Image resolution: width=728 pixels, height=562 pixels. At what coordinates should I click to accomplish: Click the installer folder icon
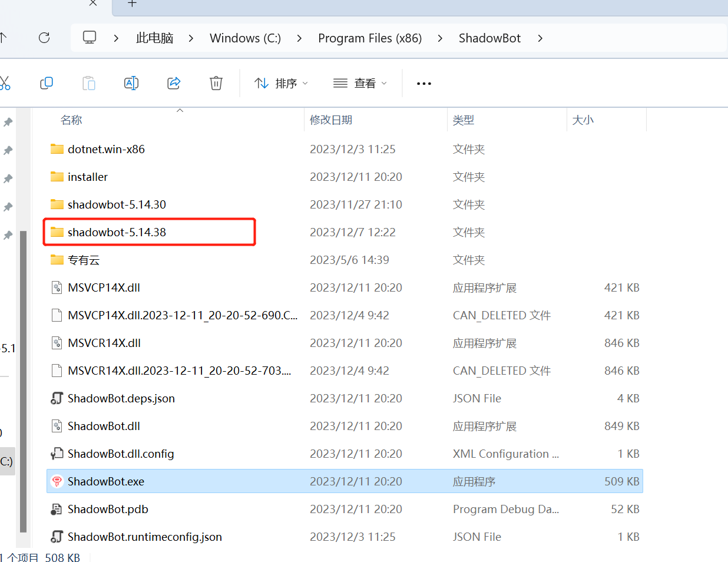click(57, 177)
